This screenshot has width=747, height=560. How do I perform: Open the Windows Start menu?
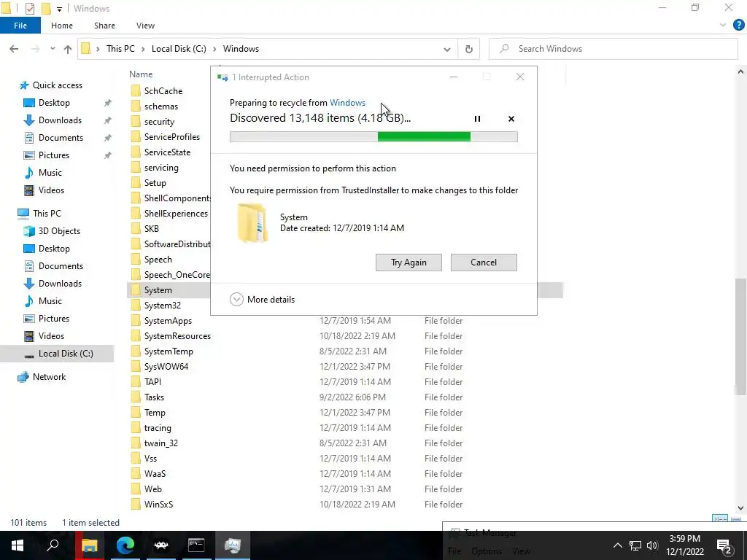coord(18,545)
